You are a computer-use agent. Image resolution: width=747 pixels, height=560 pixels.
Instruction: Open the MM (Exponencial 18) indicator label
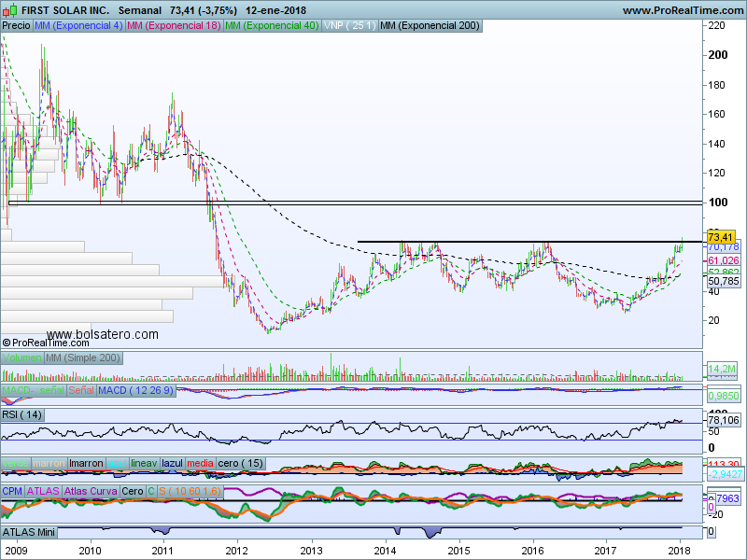[x=175, y=26]
